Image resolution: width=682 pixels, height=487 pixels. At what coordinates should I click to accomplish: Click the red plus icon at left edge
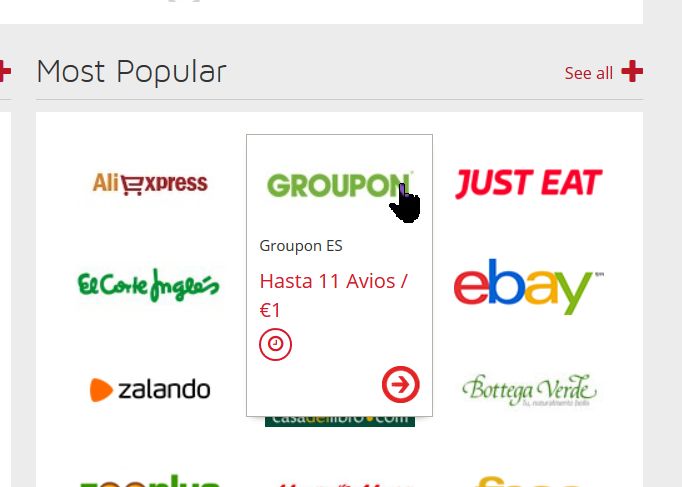pos(5,71)
